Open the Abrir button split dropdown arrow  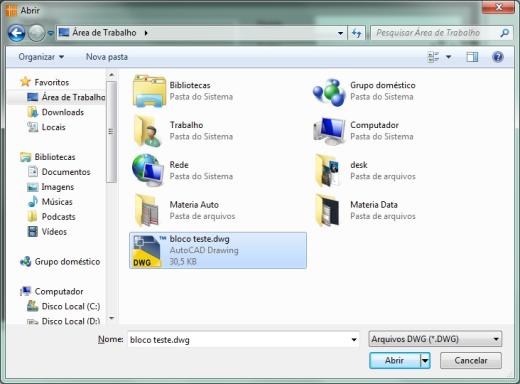[425, 361]
